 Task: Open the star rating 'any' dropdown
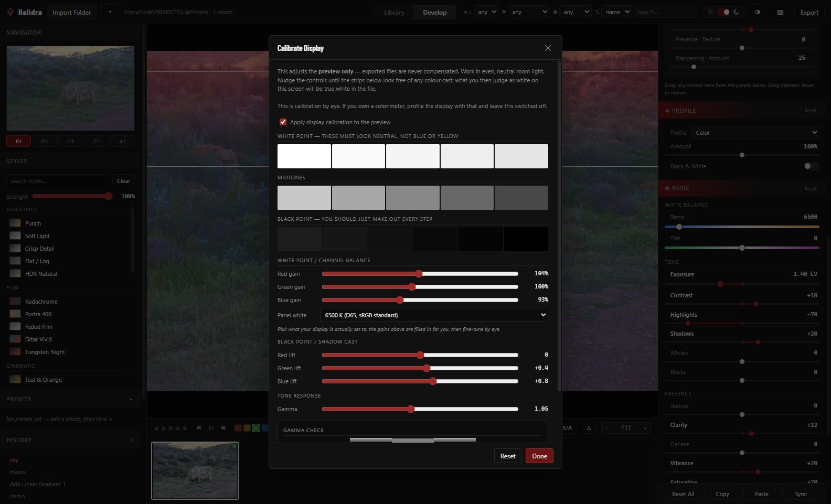tap(487, 12)
